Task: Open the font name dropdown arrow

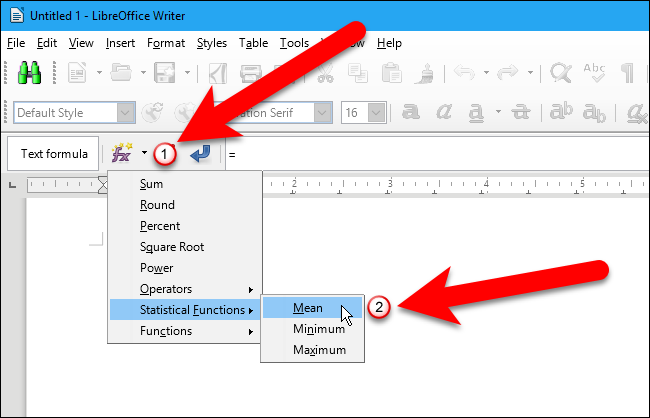Action: 322,112
